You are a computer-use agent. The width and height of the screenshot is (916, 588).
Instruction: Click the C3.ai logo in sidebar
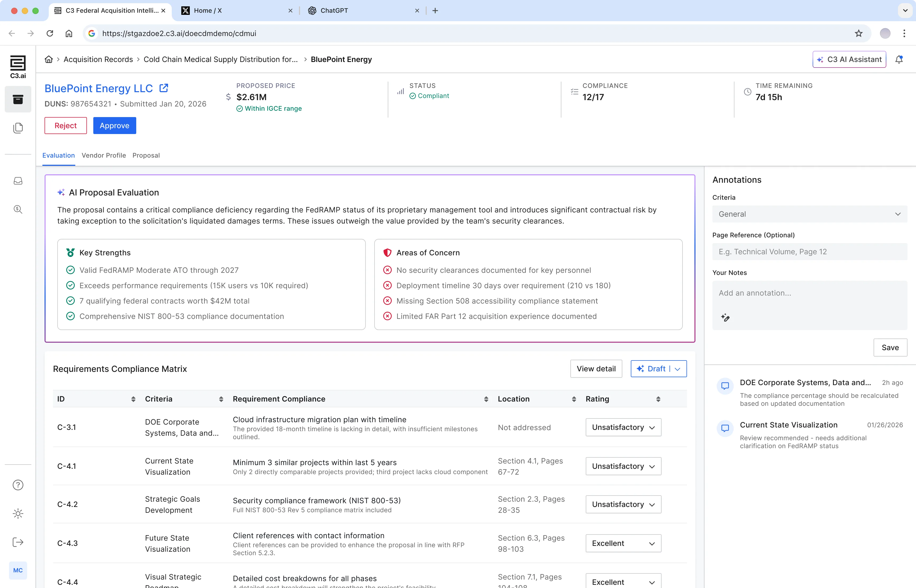coord(18,67)
